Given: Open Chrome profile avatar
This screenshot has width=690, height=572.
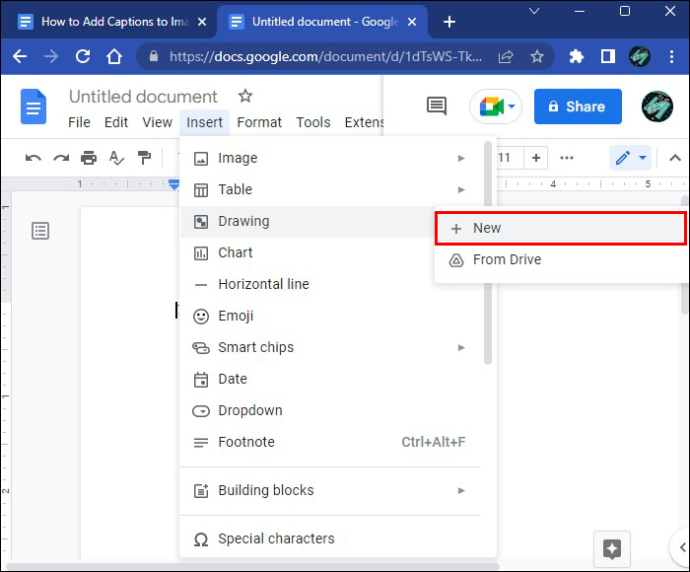Looking at the screenshot, I should (x=639, y=56).
